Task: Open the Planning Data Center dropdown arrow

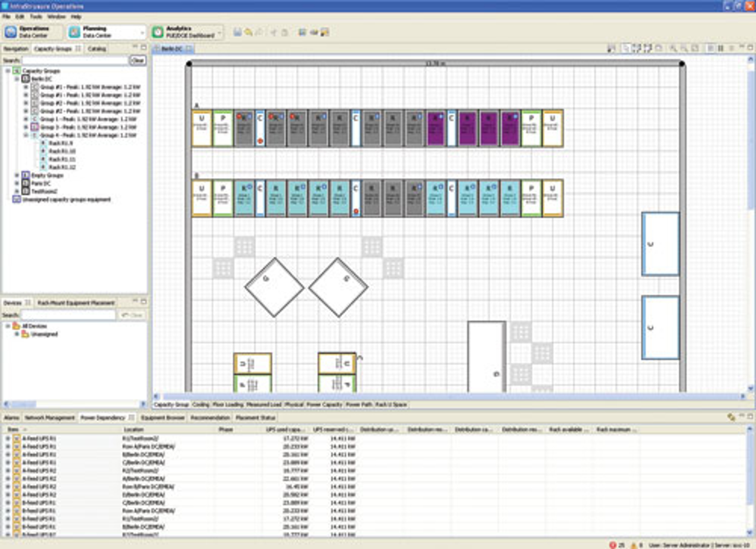Action: click(x=142, y=33)
